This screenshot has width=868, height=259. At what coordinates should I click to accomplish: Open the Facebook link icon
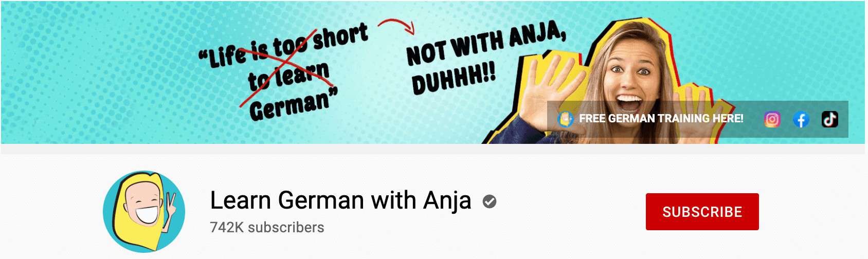(x=801, y=119)
